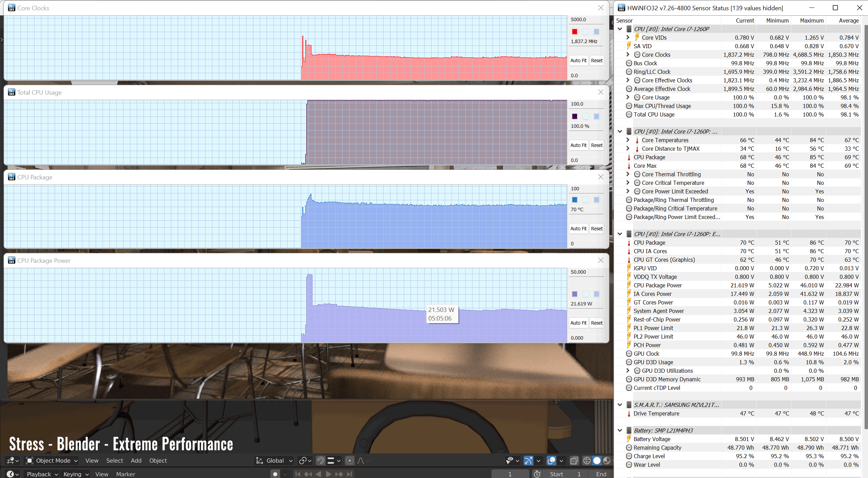Collapse the S.M.A.R.T. SAMSUNG group
This screenshot has width=868, height=478.
[x=620, y=405]
